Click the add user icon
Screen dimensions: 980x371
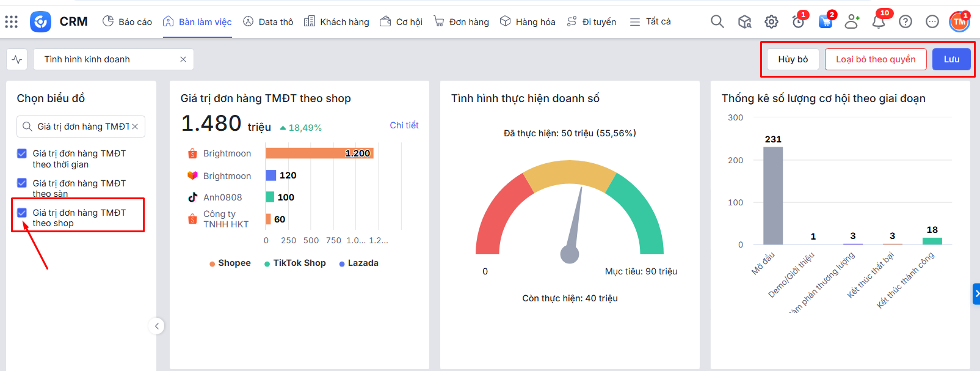coord(852,22)
